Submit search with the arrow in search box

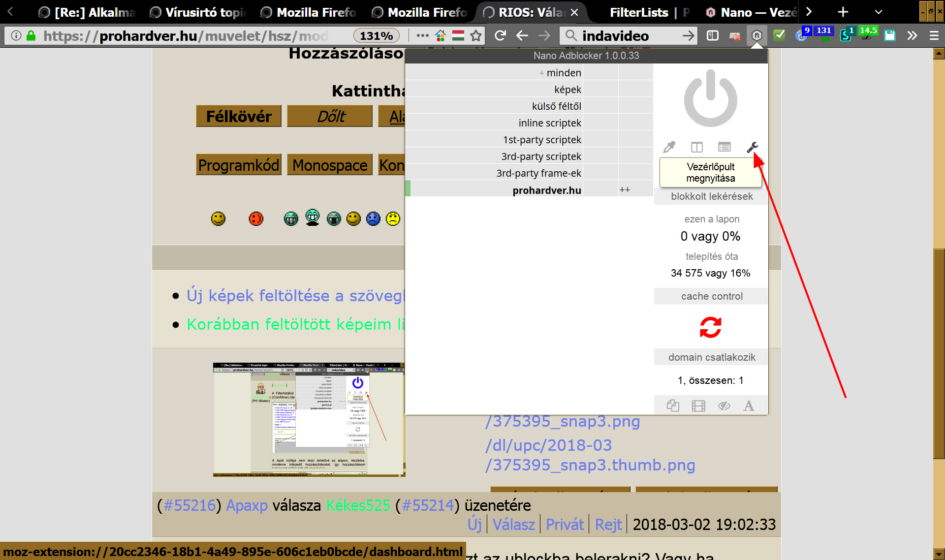pyautogui.click(x=688, y=35)
